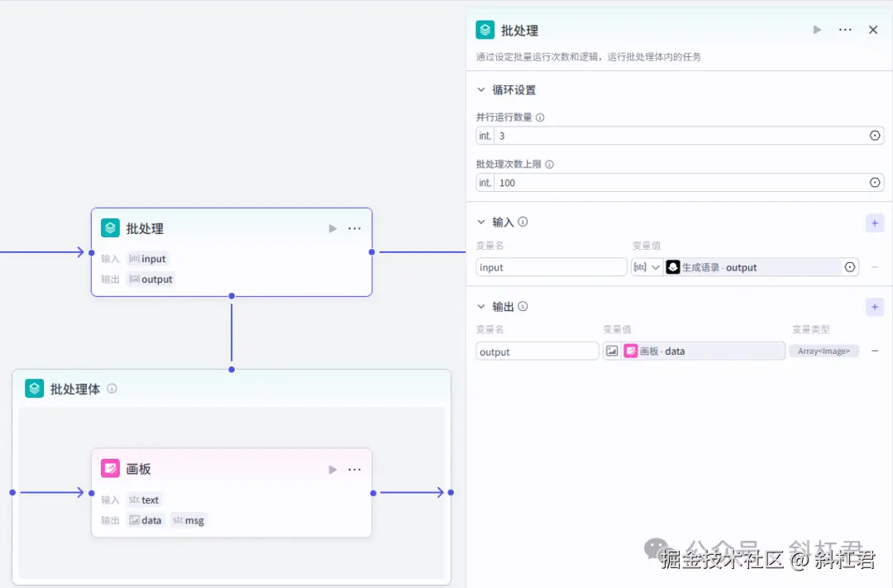This screenshot has height=588, width=893.
Task: Open the more options menu in panel header
Action: pyautogui.click(x=845, y=29)
